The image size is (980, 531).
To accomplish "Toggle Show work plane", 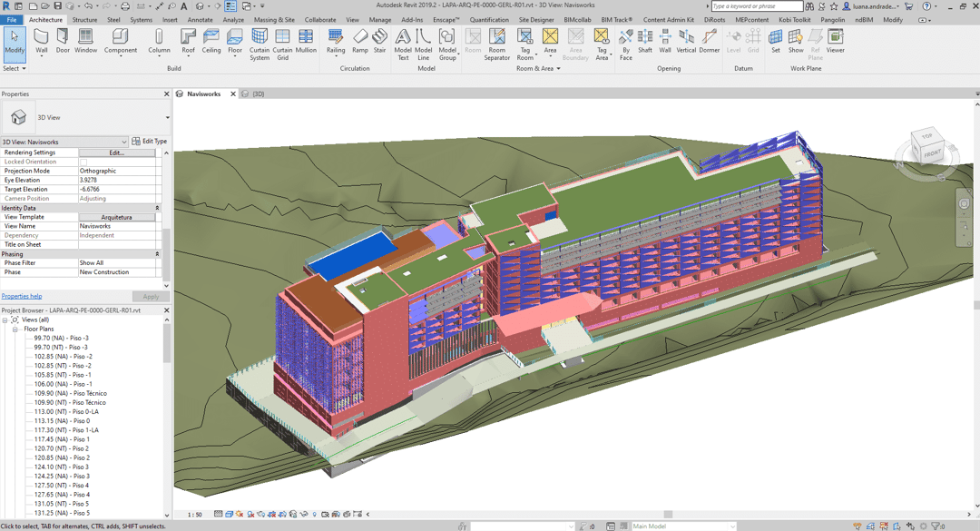I will coord(796,41).
